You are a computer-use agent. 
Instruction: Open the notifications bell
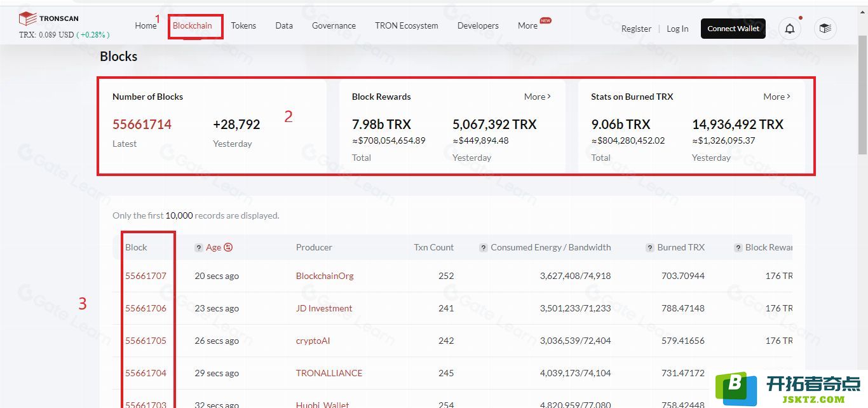(790, 29)
